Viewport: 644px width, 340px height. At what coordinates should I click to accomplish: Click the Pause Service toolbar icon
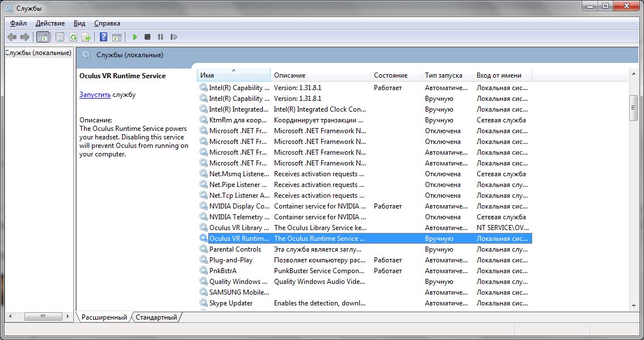pyautogui.click(x=161, y=37)
